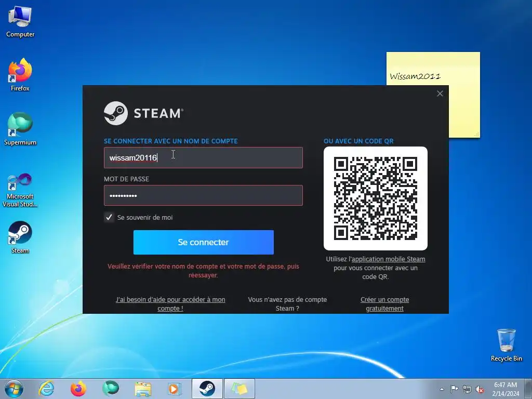
Task: Open the network status tray icon
Action: point(467,389)
